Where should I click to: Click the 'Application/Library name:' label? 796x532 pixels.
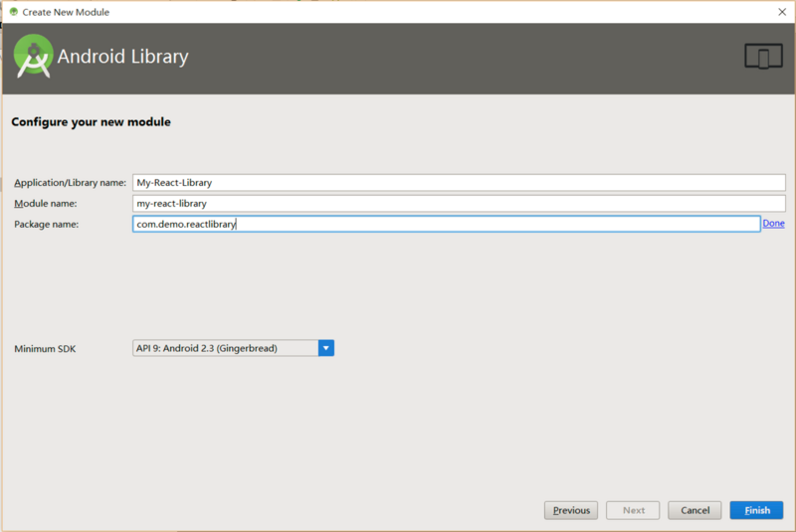point(70,183)
